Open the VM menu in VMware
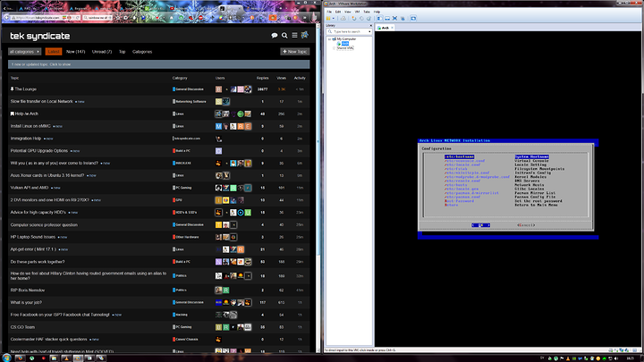Viewport: 644px width, 362px height. (x=357, y=12)
